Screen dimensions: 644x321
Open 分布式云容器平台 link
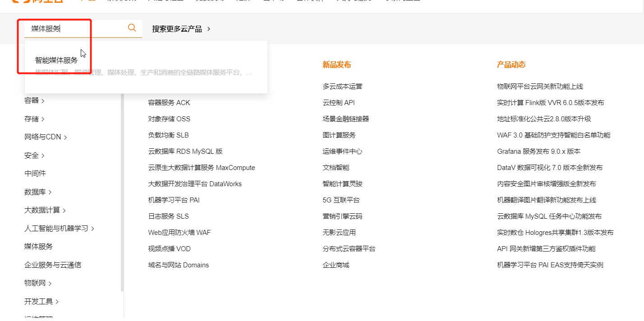point(349,249)
